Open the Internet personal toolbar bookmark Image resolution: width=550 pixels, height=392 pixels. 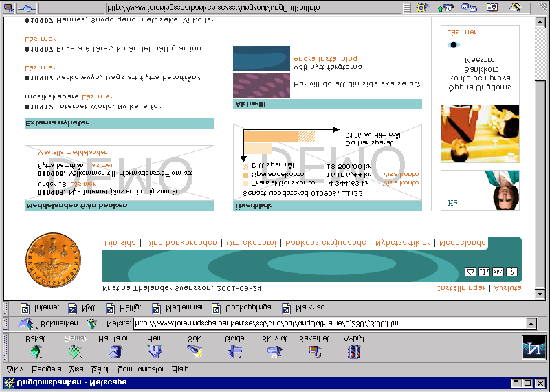(40, 308)
